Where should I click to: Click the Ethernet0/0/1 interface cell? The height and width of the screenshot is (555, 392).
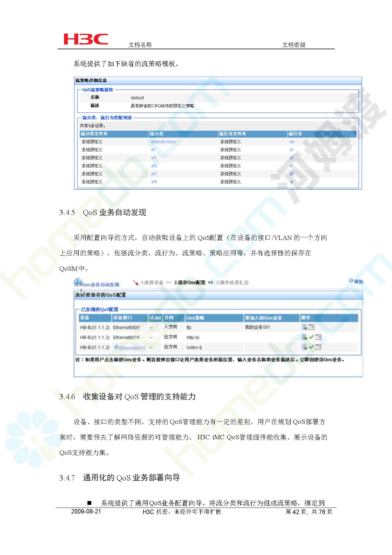coord(126,327)
